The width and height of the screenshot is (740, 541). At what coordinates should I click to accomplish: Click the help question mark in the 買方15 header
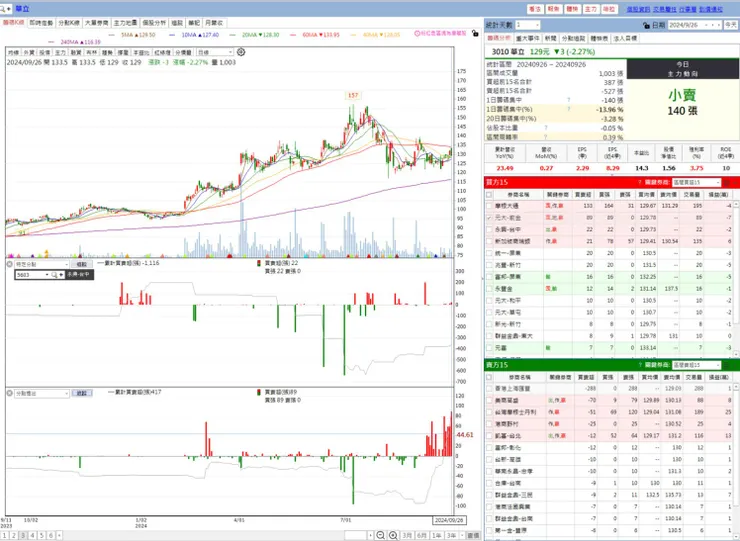click(640, 182)
